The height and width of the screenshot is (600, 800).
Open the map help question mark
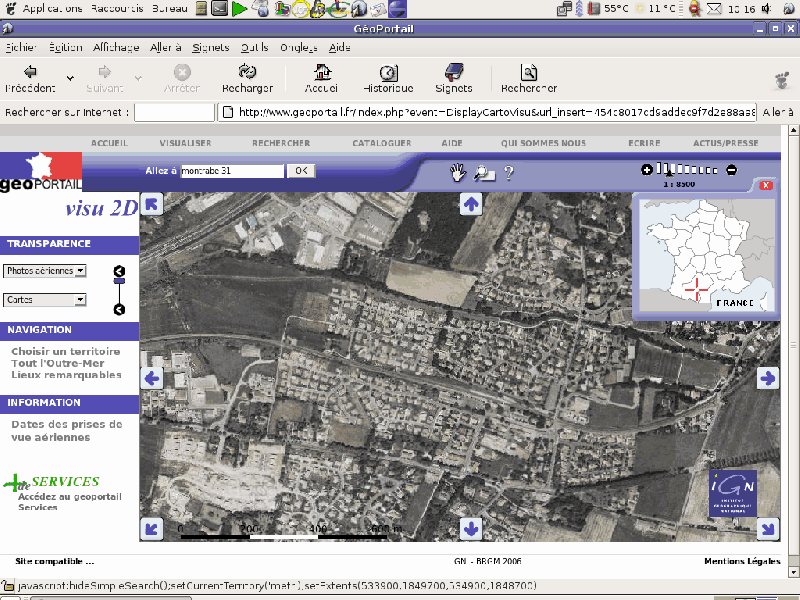click(x=509, y=173)
